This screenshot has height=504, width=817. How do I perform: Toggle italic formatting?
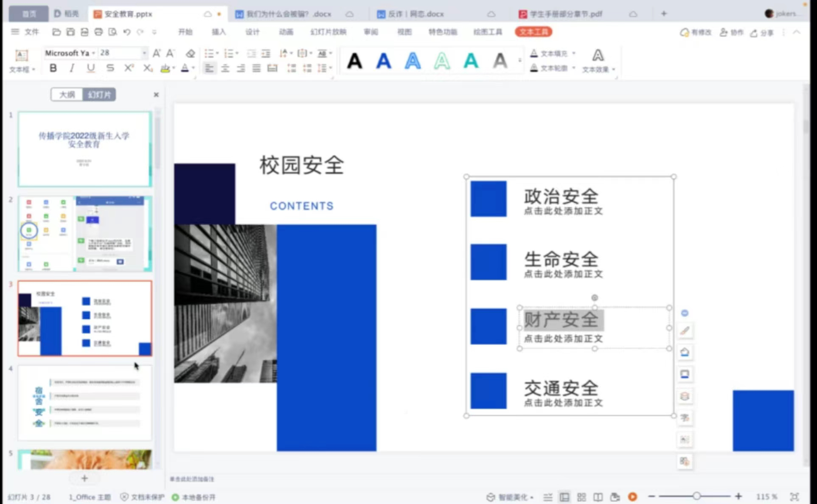pos(72,68)
